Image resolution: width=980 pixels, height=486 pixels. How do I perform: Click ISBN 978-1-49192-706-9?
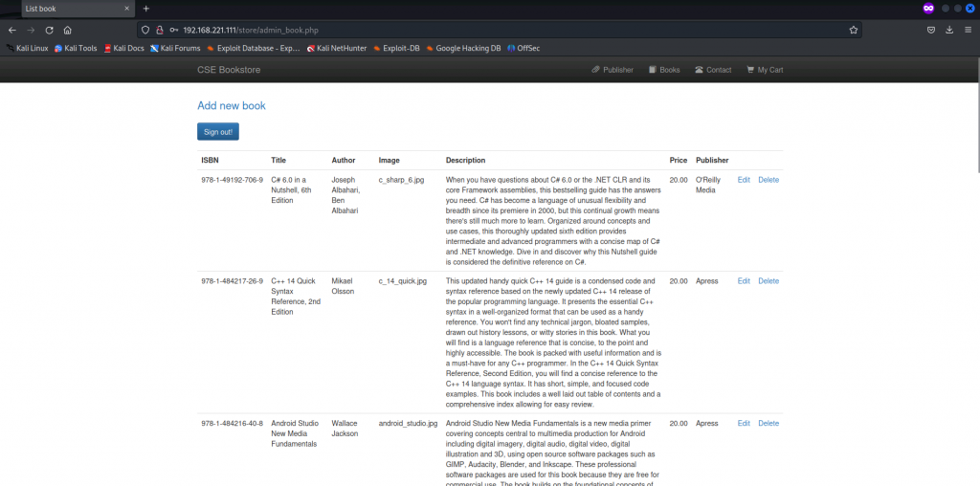233,180
